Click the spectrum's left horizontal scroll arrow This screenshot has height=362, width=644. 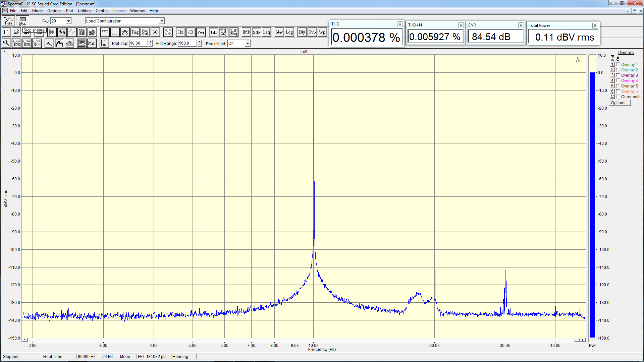[25, 340]
